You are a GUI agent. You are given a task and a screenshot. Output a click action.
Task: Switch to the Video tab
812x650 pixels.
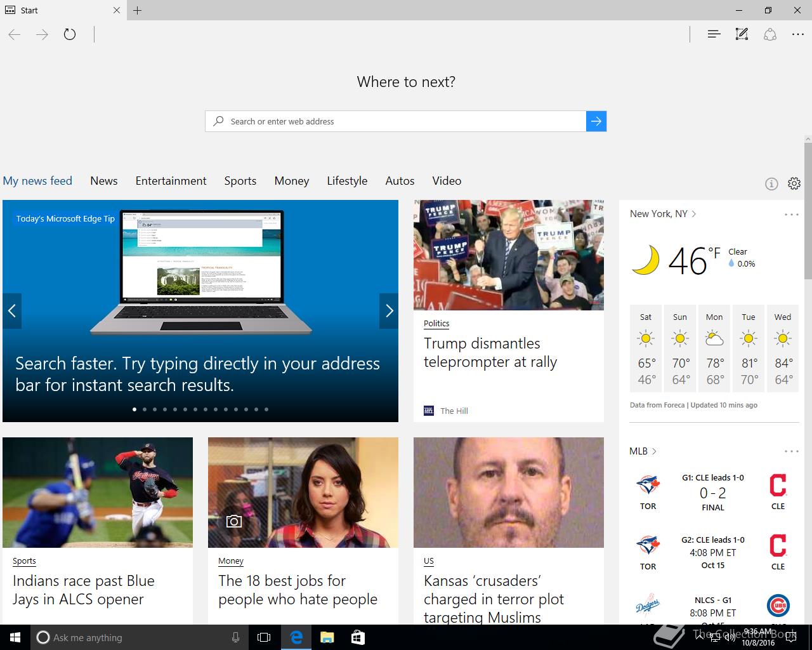tap(447, 181)
